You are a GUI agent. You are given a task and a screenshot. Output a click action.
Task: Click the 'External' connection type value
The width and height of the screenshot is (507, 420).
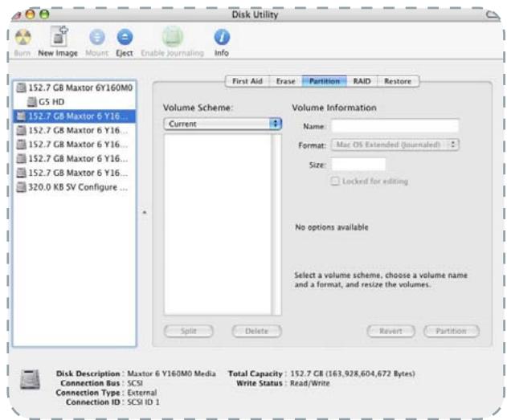pos(142,393)
